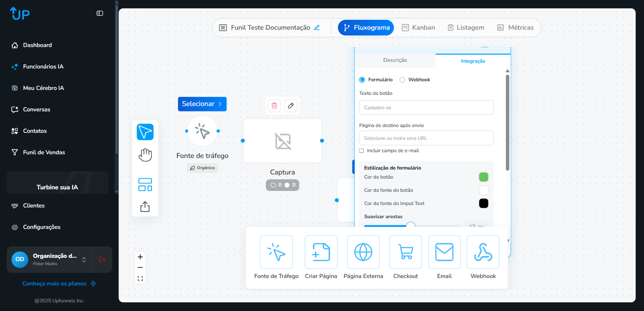Select the Webhook radio option
The width and height of the screenshot is (644, 311).
[402, 80]
